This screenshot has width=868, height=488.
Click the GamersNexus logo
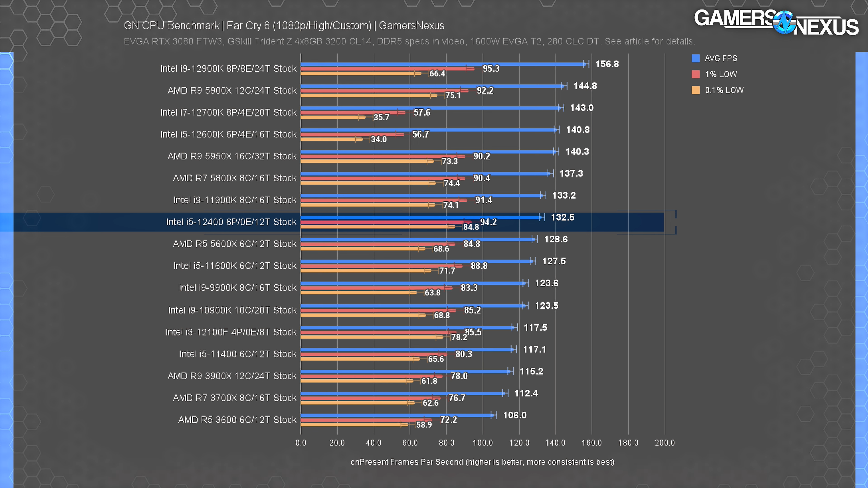click(x=776, y=22)
